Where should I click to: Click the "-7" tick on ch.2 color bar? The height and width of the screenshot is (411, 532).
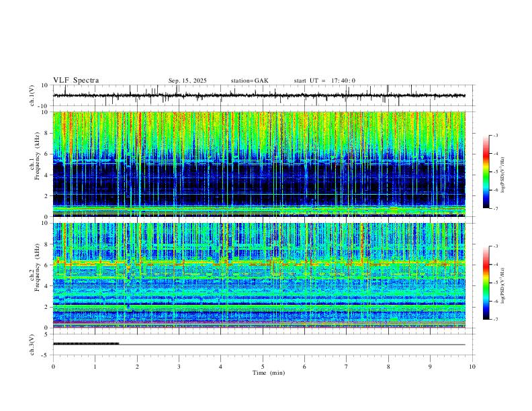[x=496, y=320]
